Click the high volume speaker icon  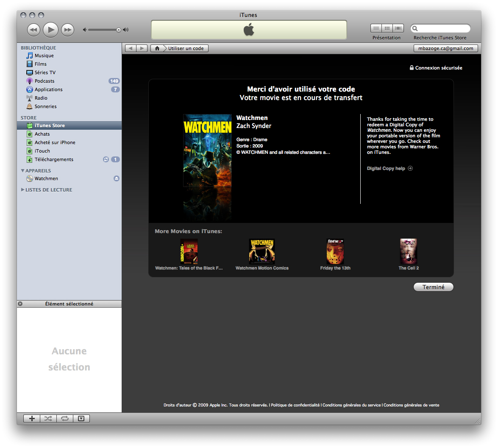click(x=126, y=30)
